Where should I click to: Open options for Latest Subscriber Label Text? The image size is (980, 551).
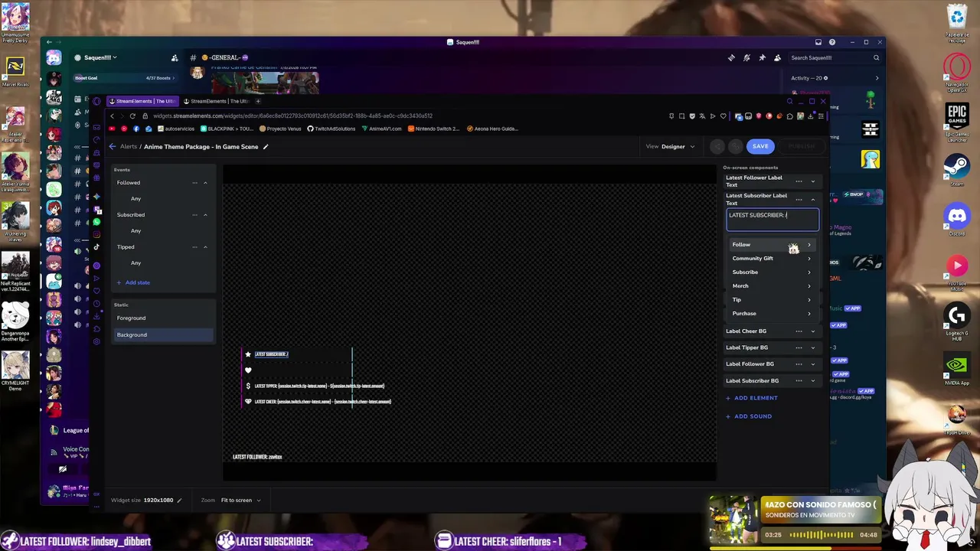tap(799, 200)
